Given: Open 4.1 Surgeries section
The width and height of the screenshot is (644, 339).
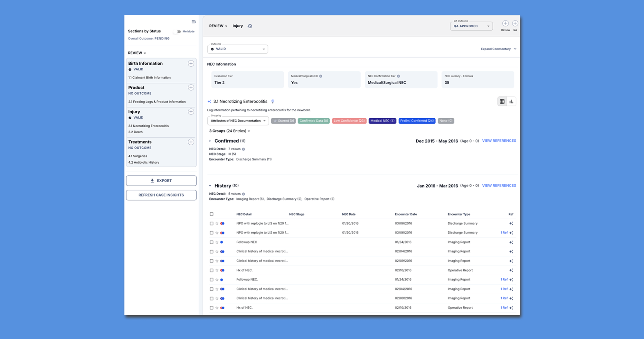Looking at the screenshot, I should (x=137, y=156).
